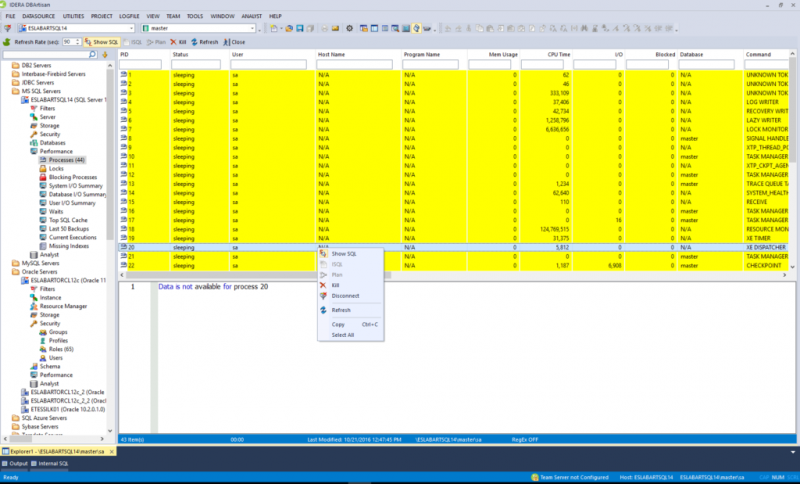The height and width of the screenshot is (484, 800).
Task: Click the search magnifier icon in explorer filter
Action: (x=93, y=54)
